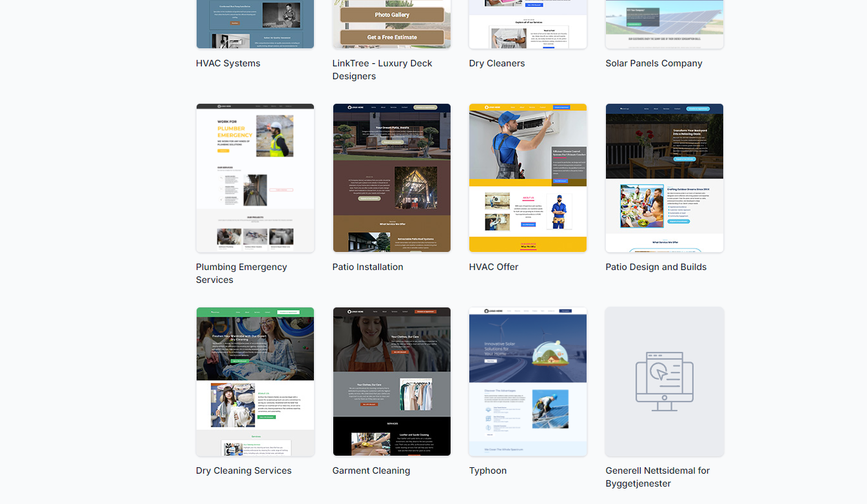Screen dimensions: 867x504
Task: Open the Solar Panels Company thumbnail preview
Action: click(664, 24)
